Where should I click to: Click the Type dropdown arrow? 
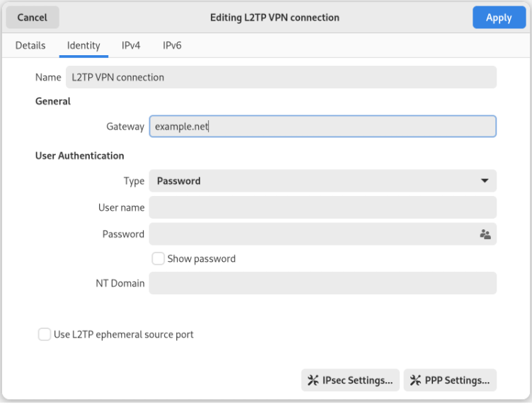[485, 181]
